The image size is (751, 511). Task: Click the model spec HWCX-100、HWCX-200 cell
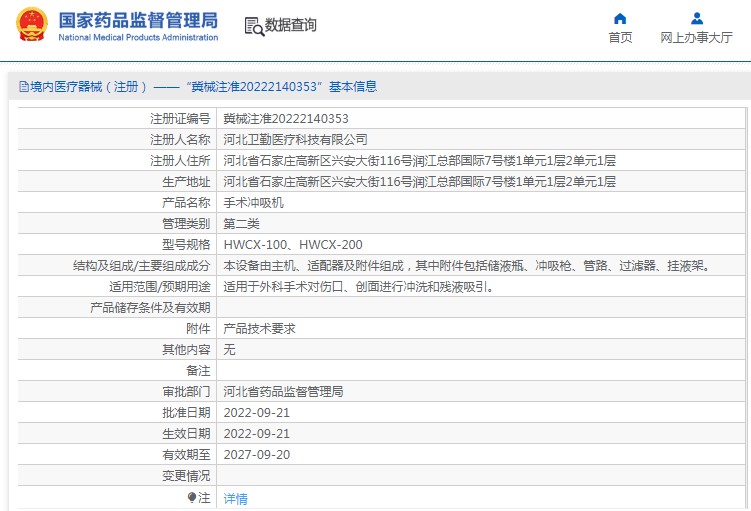point(292,245)
